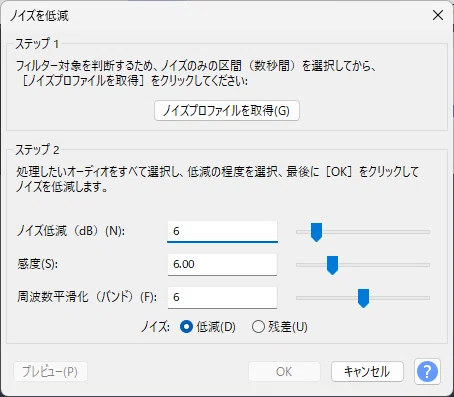Click the 周波数平滑化 (バンド)(F): label
454x397 pixels.
pyautogui.click(x=87, y=297)
